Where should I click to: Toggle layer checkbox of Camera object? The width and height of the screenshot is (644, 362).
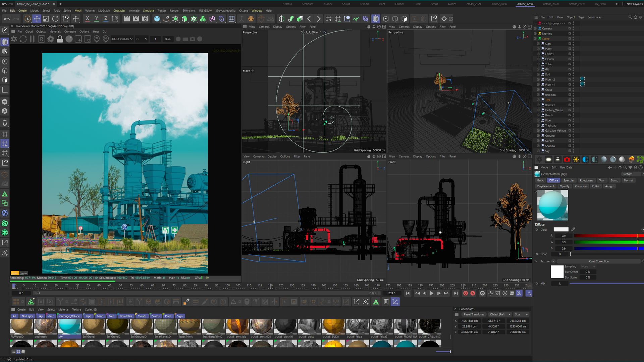(570, 28)
